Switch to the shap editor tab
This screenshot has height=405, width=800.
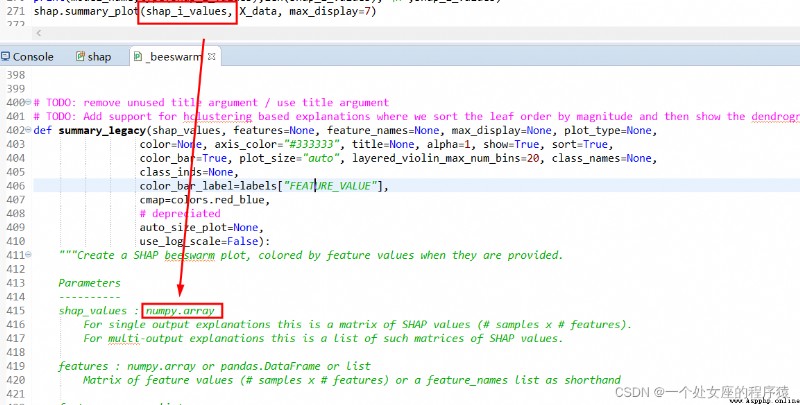point(93,57)
